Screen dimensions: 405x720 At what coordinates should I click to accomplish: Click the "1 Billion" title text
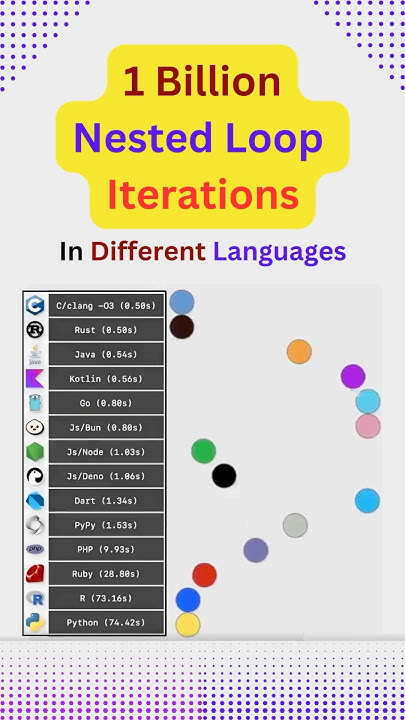click(202, 81)
